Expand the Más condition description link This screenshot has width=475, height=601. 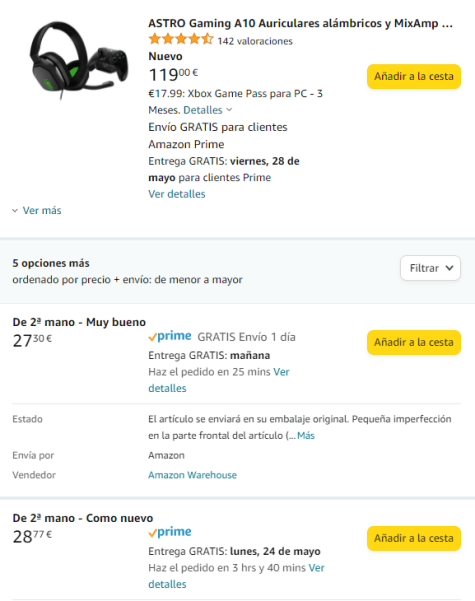pyautogui.click(x=306, y=435)
